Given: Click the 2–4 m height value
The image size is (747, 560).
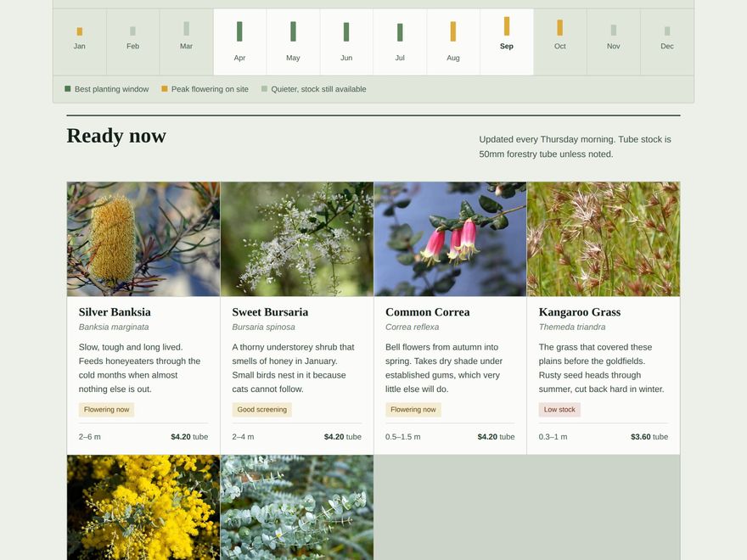Looking at the screenshot, I should coord(243,437).
